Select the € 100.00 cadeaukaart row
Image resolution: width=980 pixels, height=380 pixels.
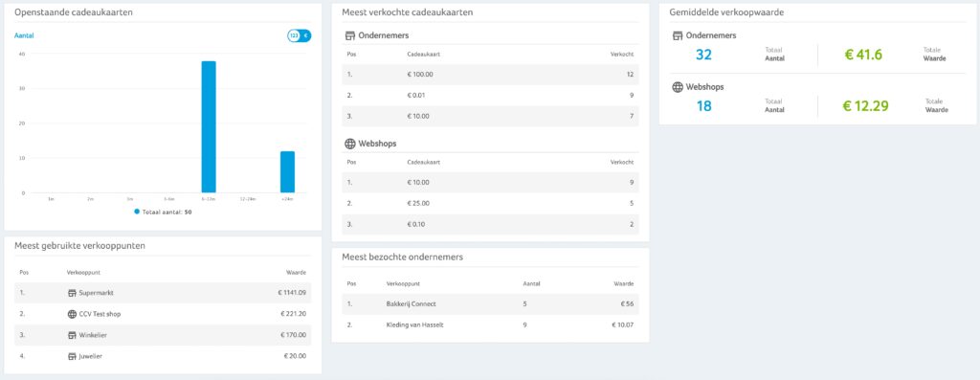[x=491, y=75]
